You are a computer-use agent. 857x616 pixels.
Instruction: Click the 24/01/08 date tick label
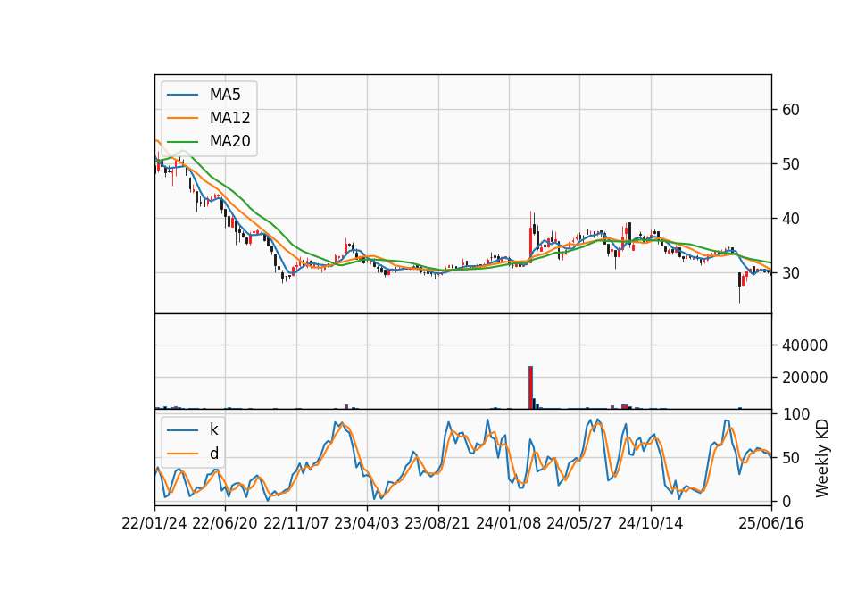tap(508, 523)
